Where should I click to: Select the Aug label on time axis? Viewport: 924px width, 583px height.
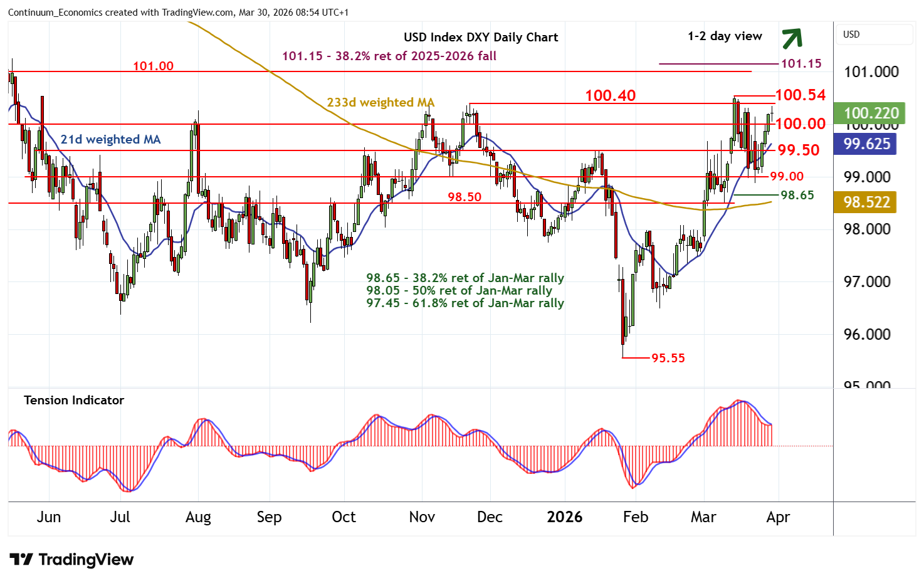pos(198,517)
